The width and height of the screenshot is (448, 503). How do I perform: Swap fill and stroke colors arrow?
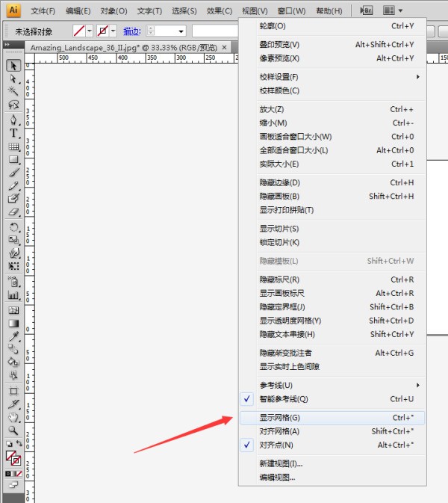pyautogui.click(x=19, y=443)
